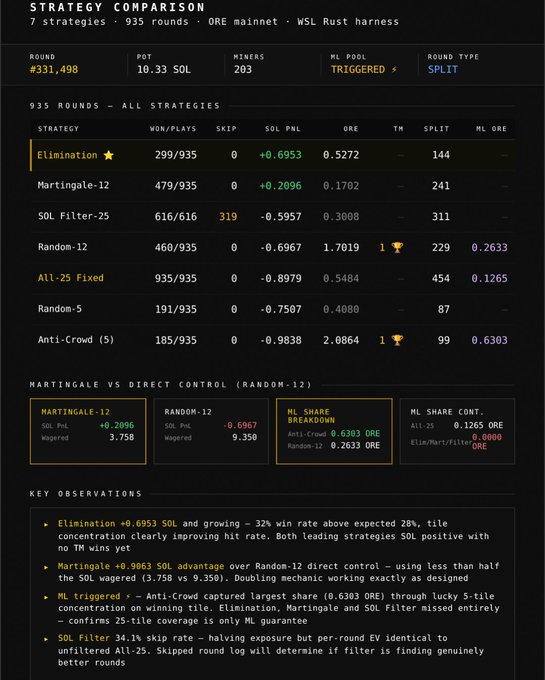Click the lightning icon after 'ML triggered' observation
Image resolution: width=545 pixels, height=680 pixels.
[128, 596]
